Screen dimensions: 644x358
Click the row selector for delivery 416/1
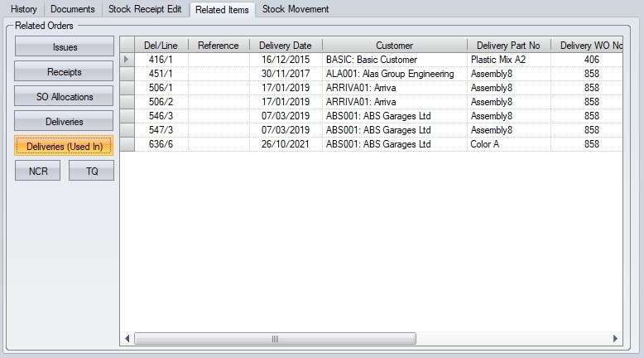(127, 60)
